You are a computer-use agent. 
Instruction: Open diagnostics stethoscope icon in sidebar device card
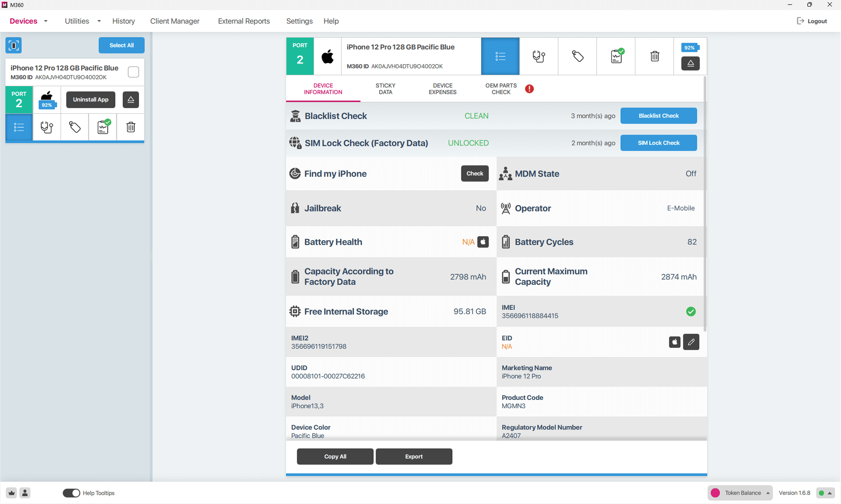pos(47,127)
